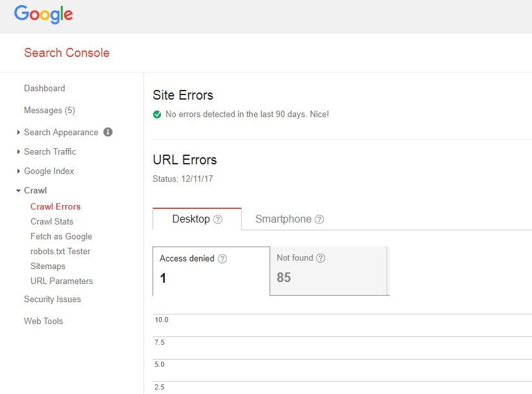Select the Access denied error box
The width and height of the screenshot is (532, 394).
tap(211, 270)
